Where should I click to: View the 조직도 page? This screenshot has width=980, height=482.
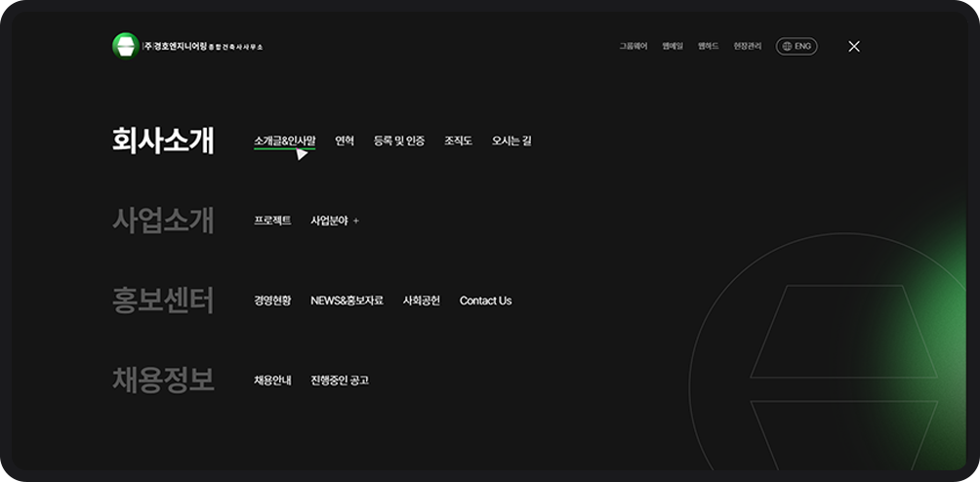pos(458,141)
